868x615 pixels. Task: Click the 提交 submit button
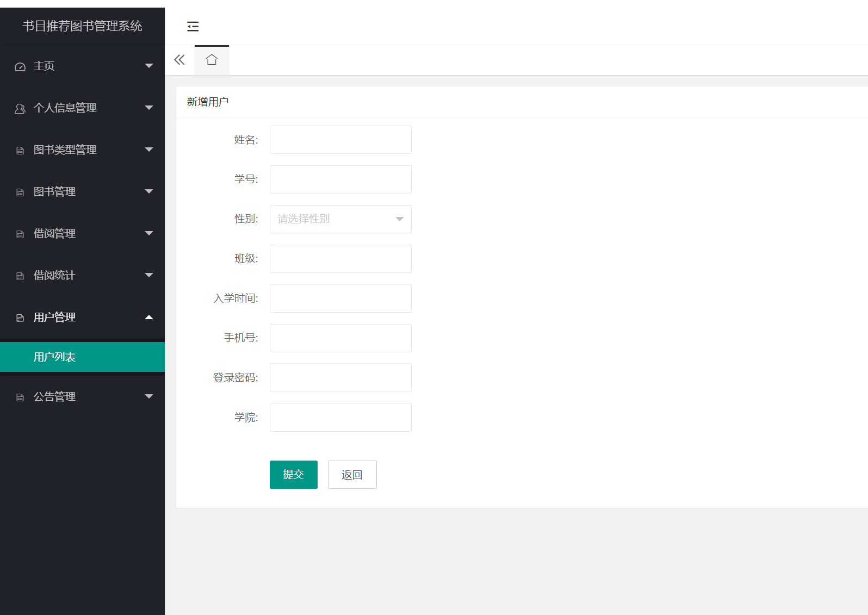(294, 475)
